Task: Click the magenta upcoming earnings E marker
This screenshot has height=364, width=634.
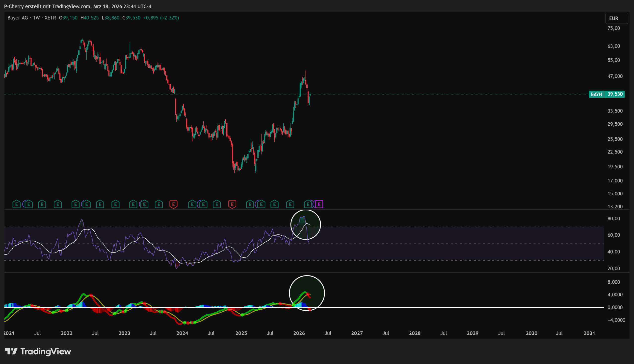Action: (x=319, y=204)
